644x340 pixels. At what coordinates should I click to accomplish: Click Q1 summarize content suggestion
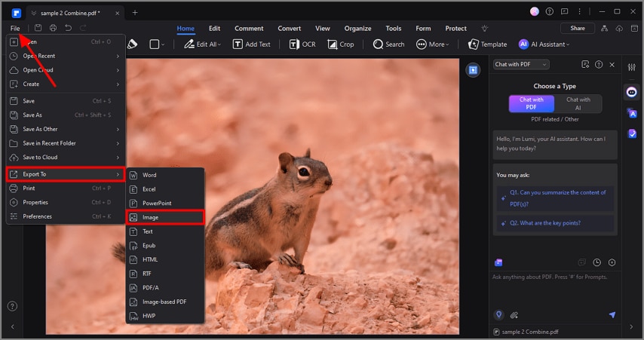pyautogui.click(x=555, y=198)
